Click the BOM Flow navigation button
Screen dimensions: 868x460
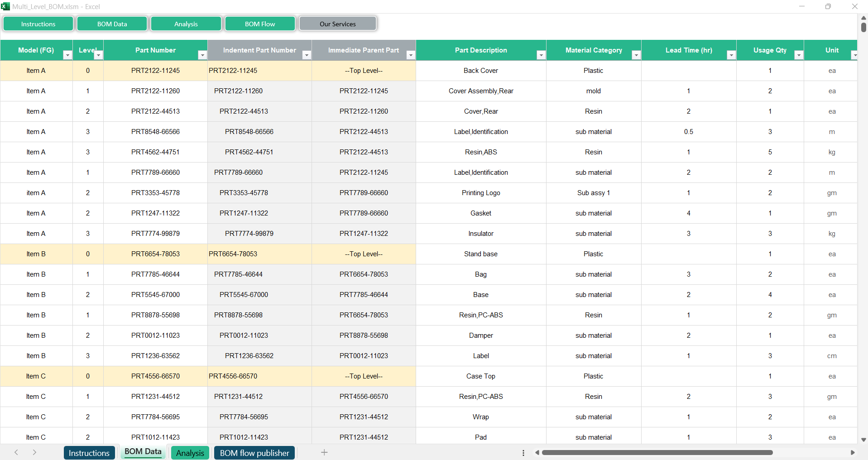(x=260, y=24)
